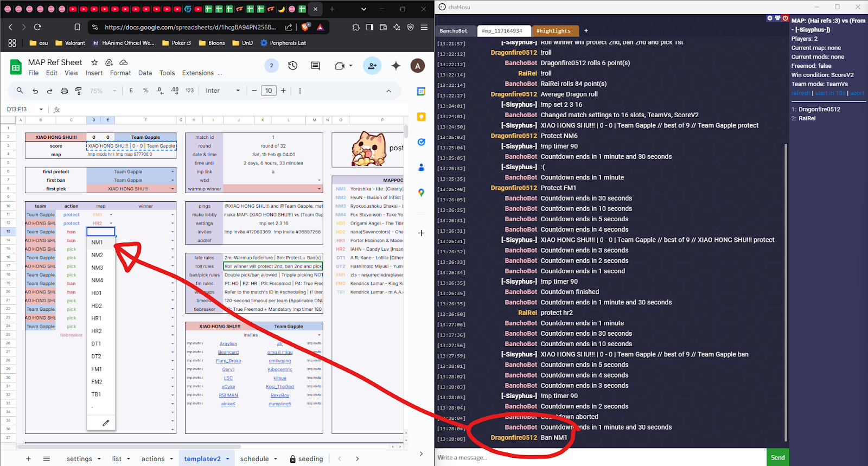The height and width of the screenshot is (466, 868).
Task: Open the search the menus magnifier tool
Action: 20,91
